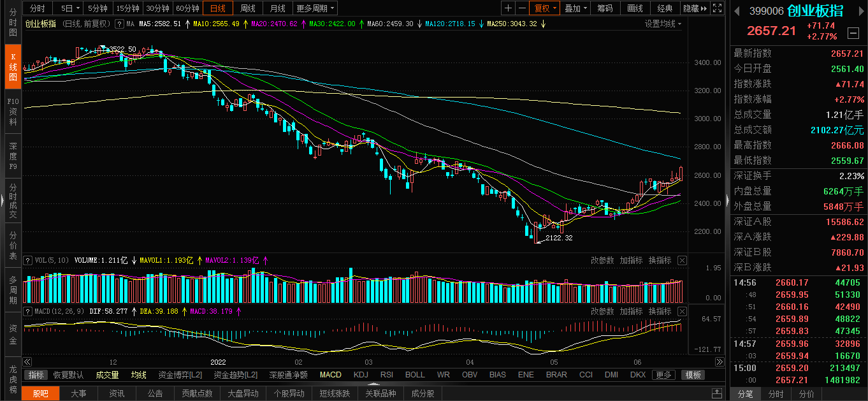Toggle the 隐藏 side panel button
Image resolution: width=868 pixels, height=401 pixels.
(695, 8)
